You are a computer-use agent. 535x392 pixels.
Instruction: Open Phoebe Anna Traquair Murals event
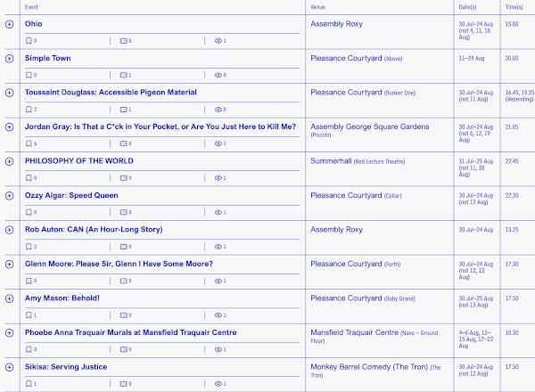[x=131, y=332]
